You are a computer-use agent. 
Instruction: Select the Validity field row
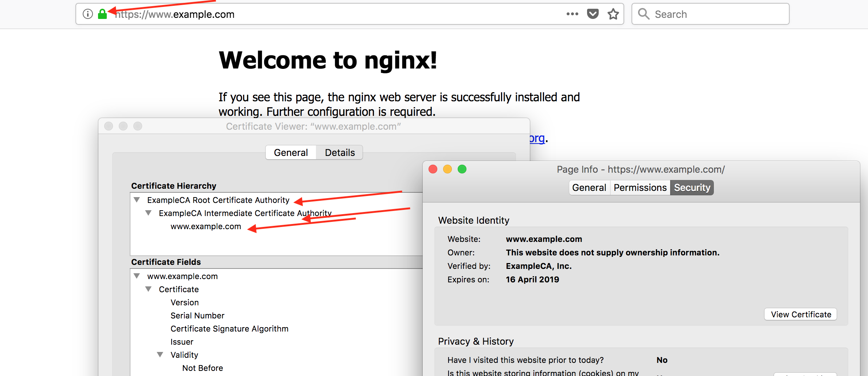[184, 355]
